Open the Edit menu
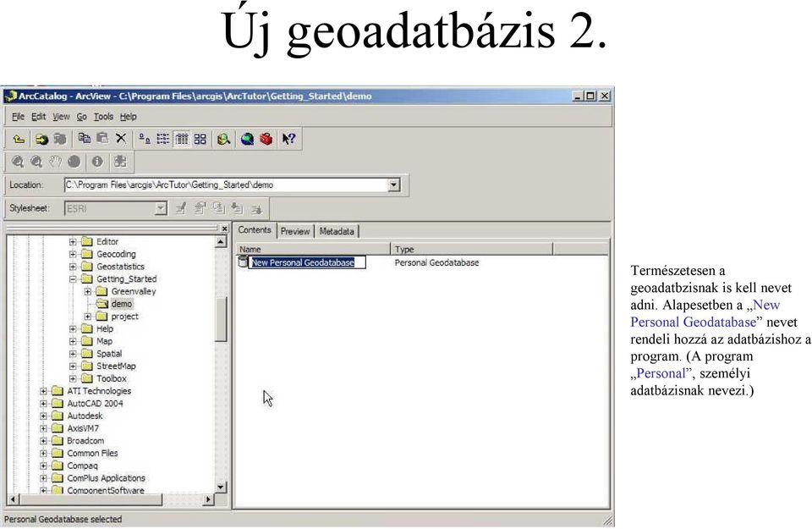Viewport: 812px width, 529px height. point(38,117)
